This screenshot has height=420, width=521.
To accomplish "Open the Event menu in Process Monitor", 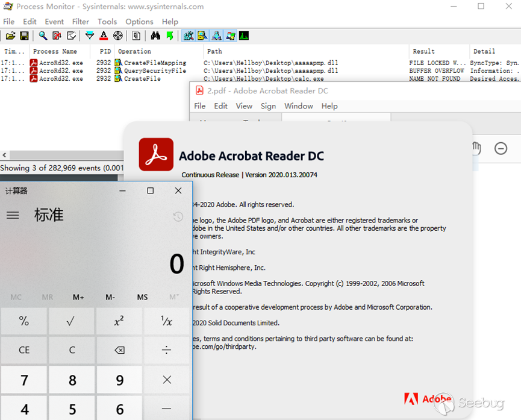I will tap(54, 22).
